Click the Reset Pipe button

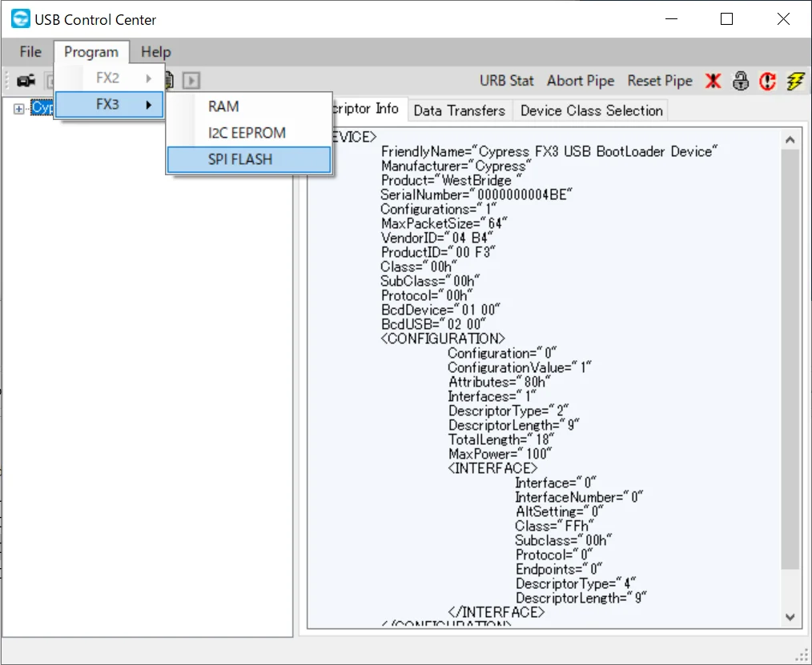(660, 81)
